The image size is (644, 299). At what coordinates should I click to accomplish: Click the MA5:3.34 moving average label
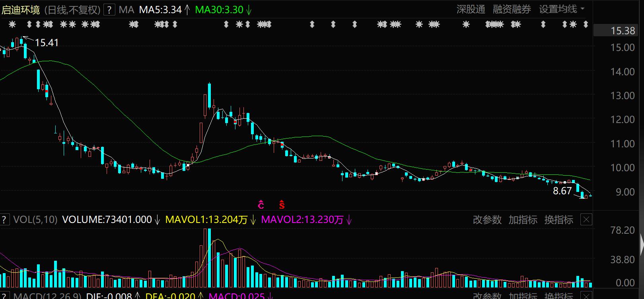(x=160, y=10)
